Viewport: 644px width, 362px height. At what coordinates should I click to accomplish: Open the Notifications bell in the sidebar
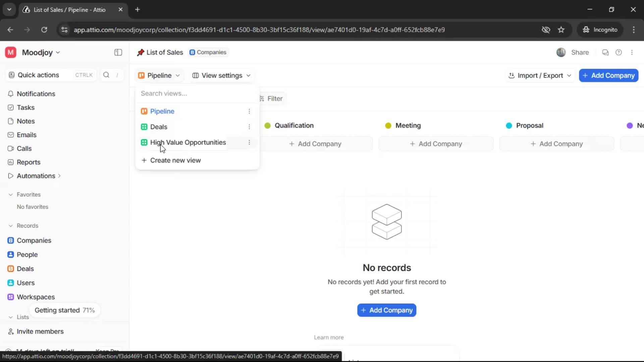(36, 94)
